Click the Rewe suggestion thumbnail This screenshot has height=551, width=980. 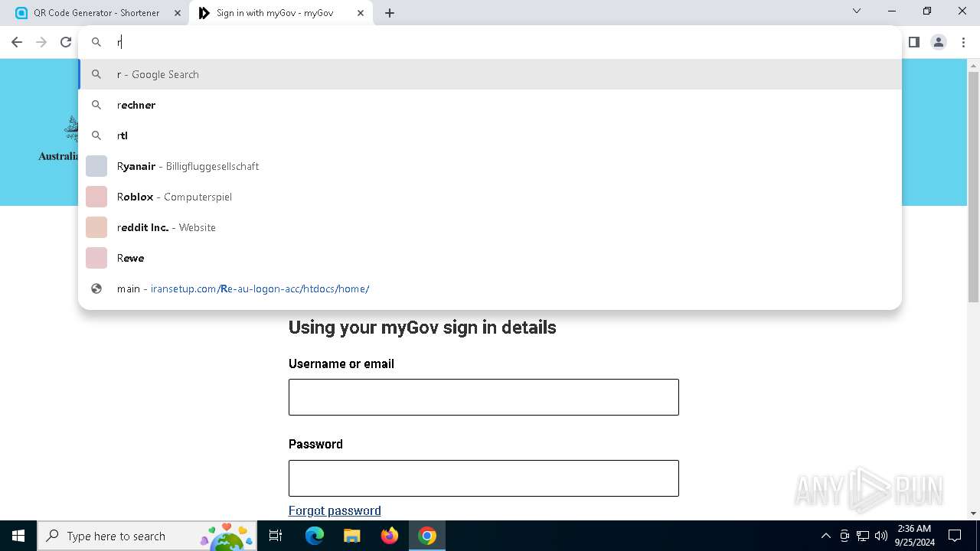click(x=96, y=258)
